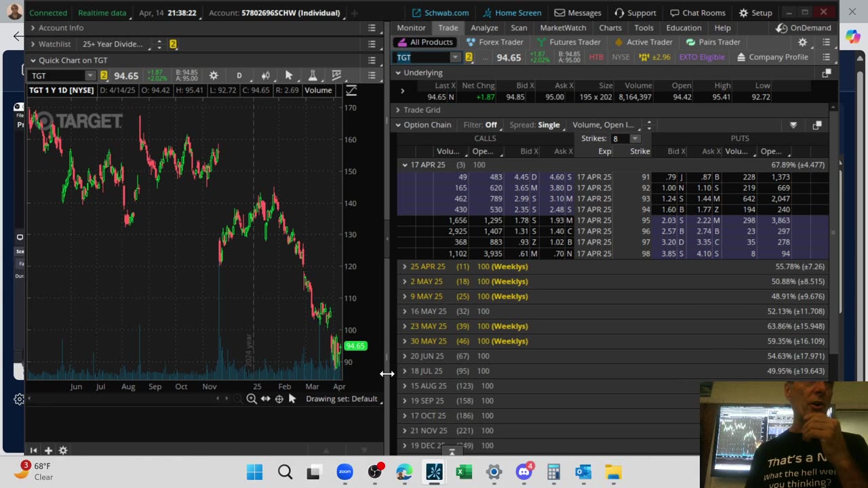Open the chart style candlestick menu
Screen dimensions: 868x488
(266, 75)
